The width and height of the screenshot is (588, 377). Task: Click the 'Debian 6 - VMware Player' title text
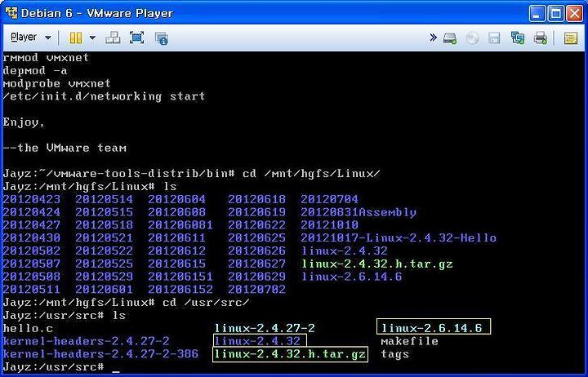[x=97, y=14]
